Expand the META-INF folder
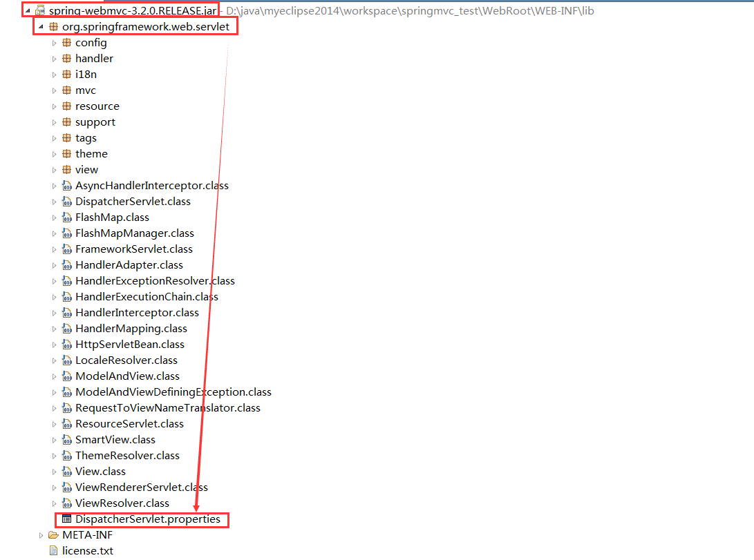Image resolution: width=754 pixels, height=560 pixels. [41, 535]
